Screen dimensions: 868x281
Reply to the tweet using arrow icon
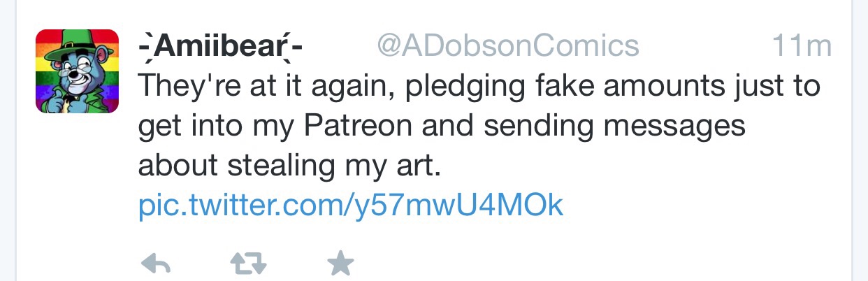coord(157,264)
